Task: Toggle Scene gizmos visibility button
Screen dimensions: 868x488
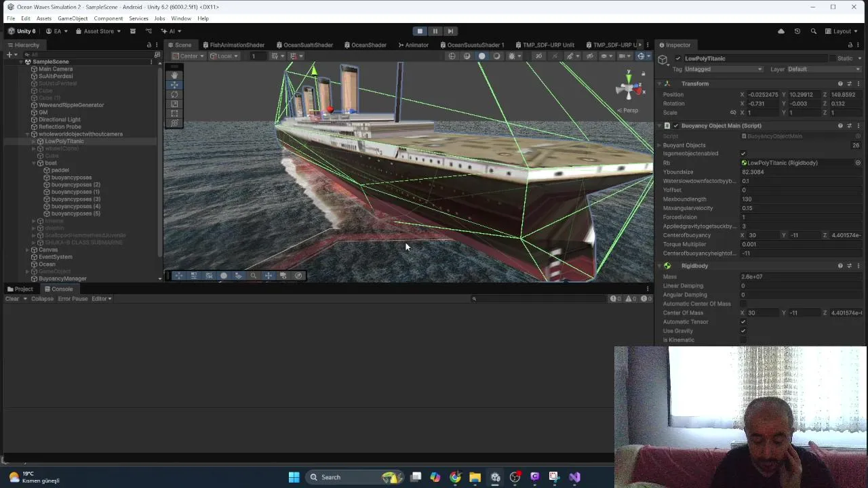Action: coord(641,56)
